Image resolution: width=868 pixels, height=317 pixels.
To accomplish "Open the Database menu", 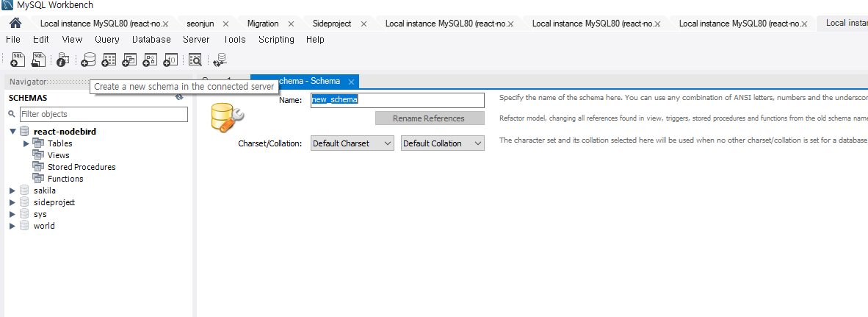I will click(x=151, y=39).
